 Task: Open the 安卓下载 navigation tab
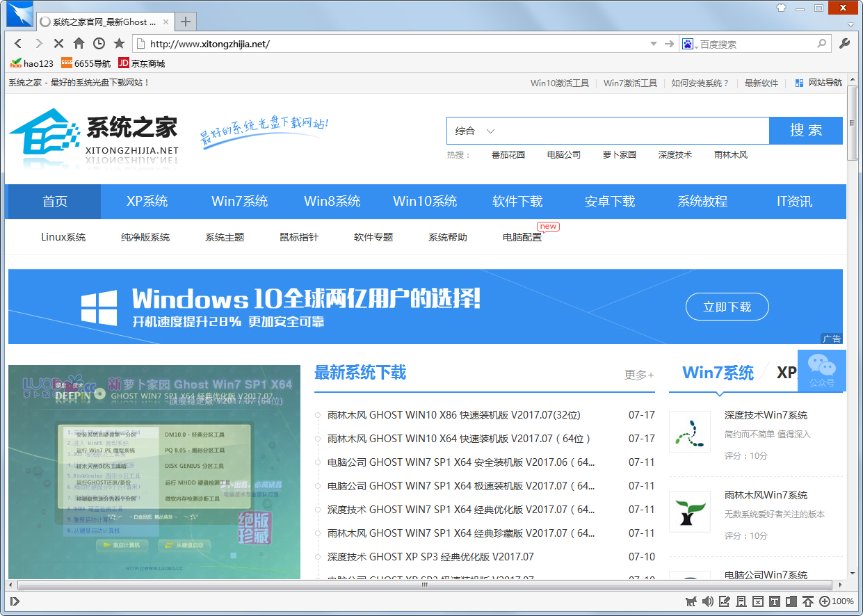(x=609, y=202)
